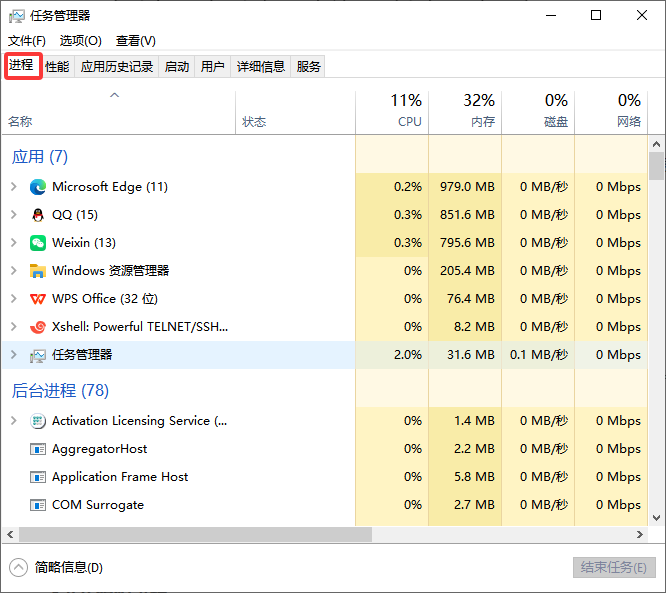Expand Activation Licensing Service row
Image resolution: width=666 pixels, height=593 pixels.
pyautogui.click(x=14, y=421)
